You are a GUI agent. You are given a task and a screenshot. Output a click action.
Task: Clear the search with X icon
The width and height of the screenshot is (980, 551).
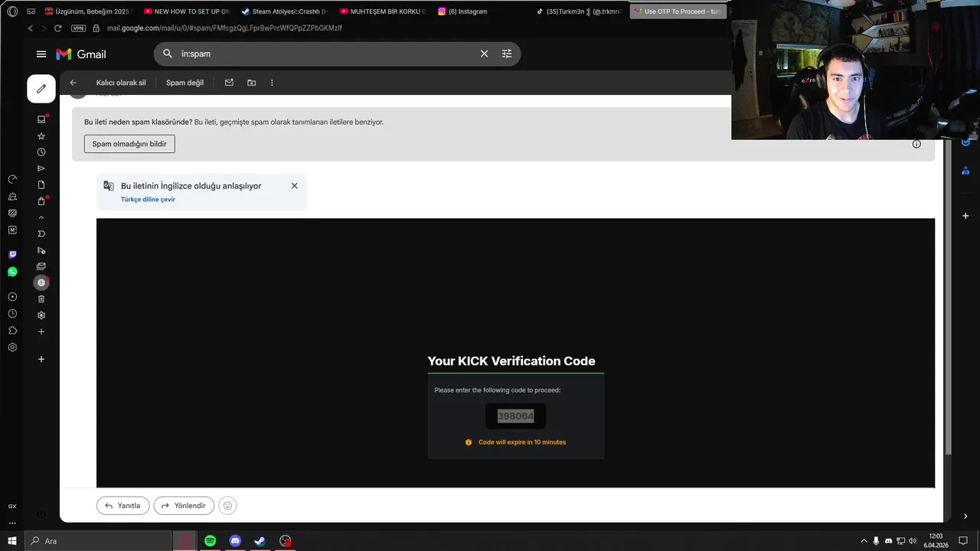[x=484, y=54]
